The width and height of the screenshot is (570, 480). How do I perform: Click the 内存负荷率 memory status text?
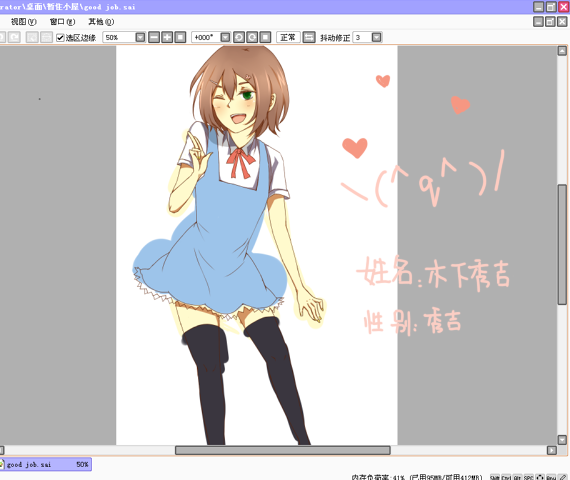(x=417, y=477)
